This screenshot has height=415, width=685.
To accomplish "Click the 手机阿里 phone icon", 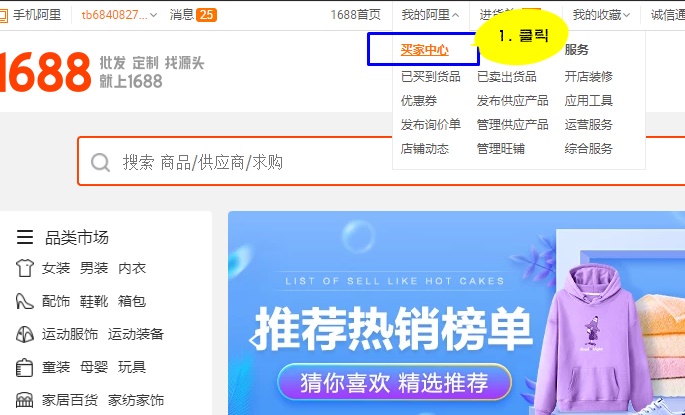I will click(x=3, y=16).
